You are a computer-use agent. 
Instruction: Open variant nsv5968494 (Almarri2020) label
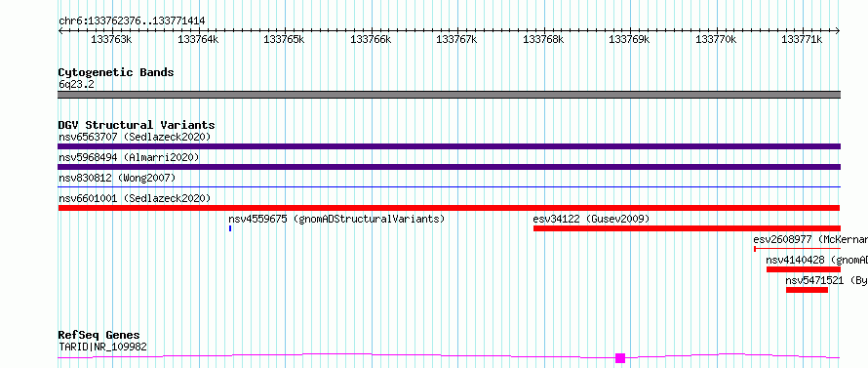[x=129, y=157]
